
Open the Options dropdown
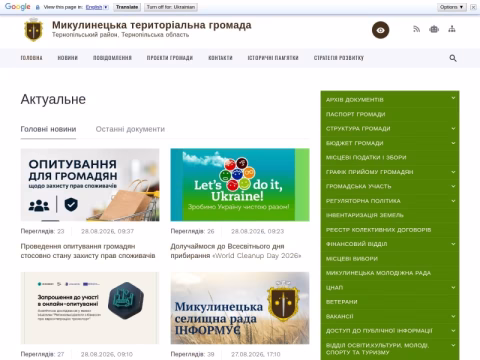coord(452,7)
